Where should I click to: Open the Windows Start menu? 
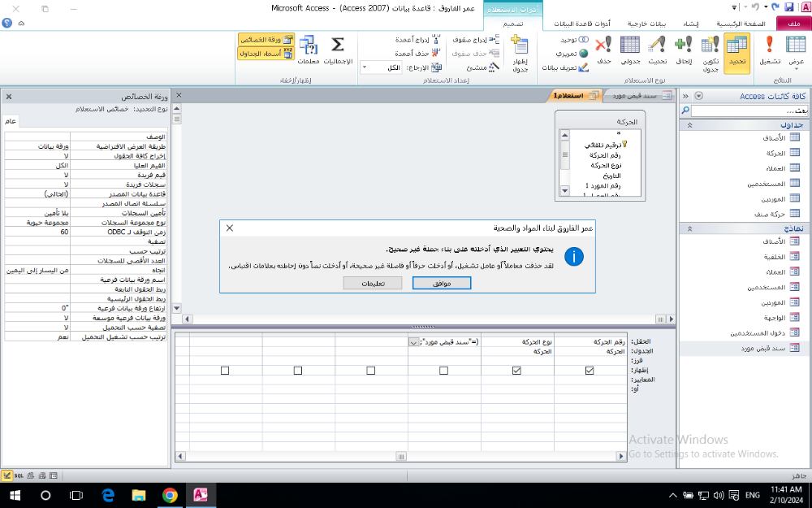15,496
